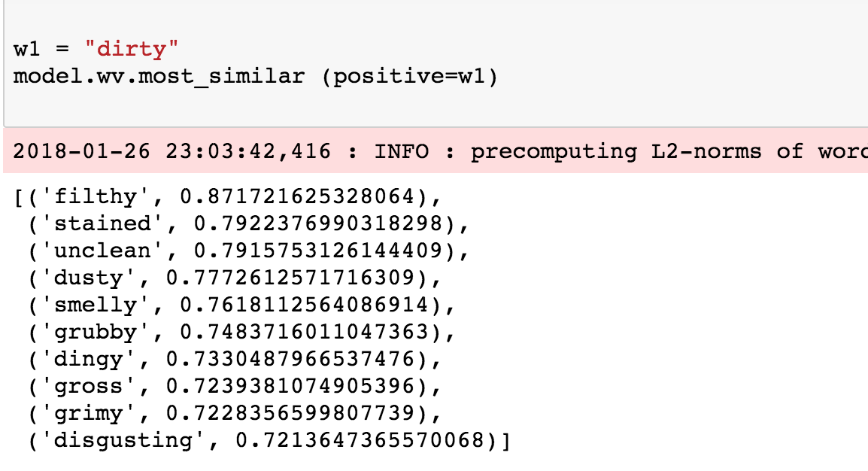Click the 'grimy' similarity entry
This screenshot has width=868, height=471.
(x=235, y=413)
